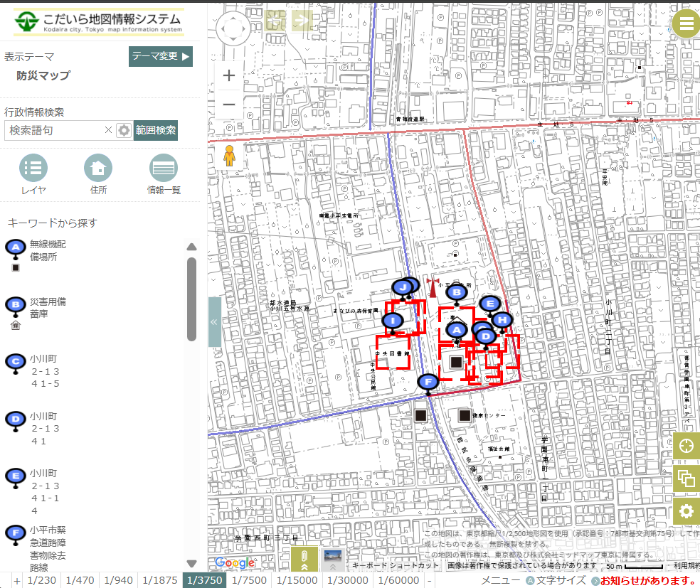This screenshot has width=700, height=588.
Task: Open the settings gear on the map
Action: tap(686, 511)
